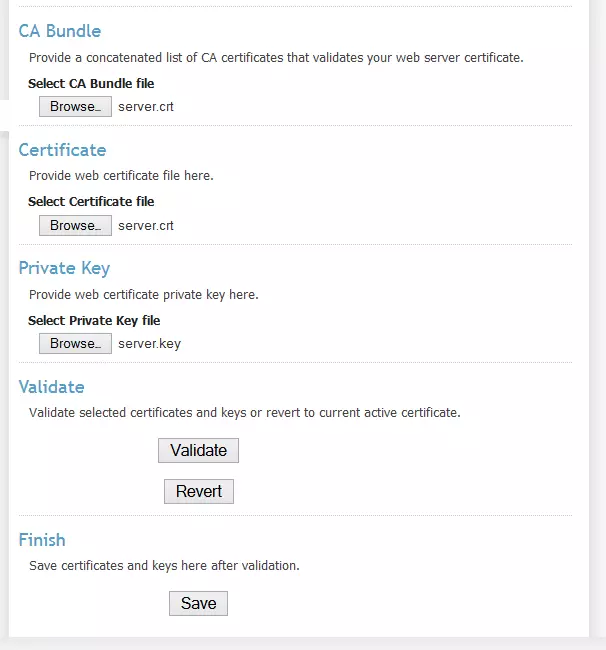This screenshot has width=606, height=650.
Task: Open the Private Key file browser
Action: [75, 344]
